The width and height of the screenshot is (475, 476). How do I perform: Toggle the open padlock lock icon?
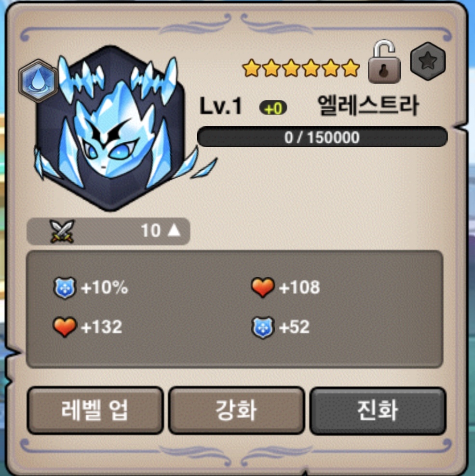click(x=384, y=62)
